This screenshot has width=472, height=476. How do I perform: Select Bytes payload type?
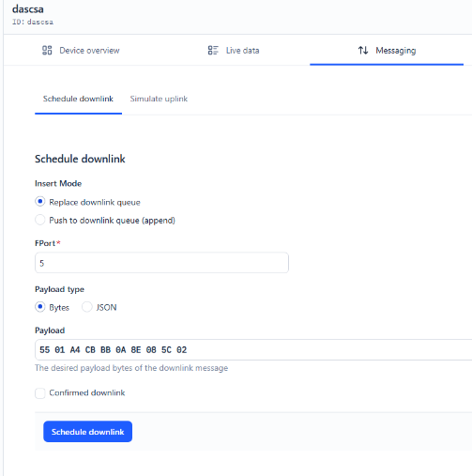[40, 307]
